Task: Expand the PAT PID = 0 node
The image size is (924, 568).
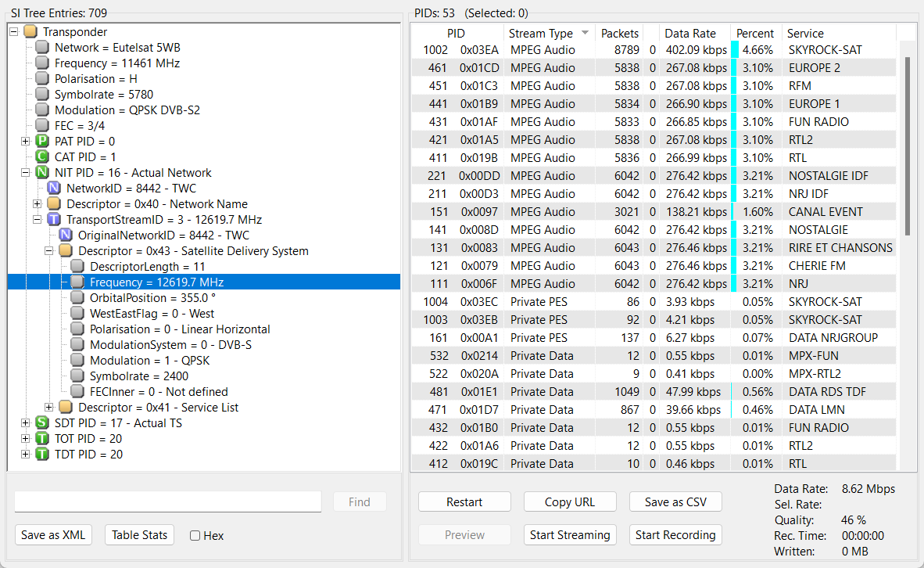Action: (x=25, y=142)
